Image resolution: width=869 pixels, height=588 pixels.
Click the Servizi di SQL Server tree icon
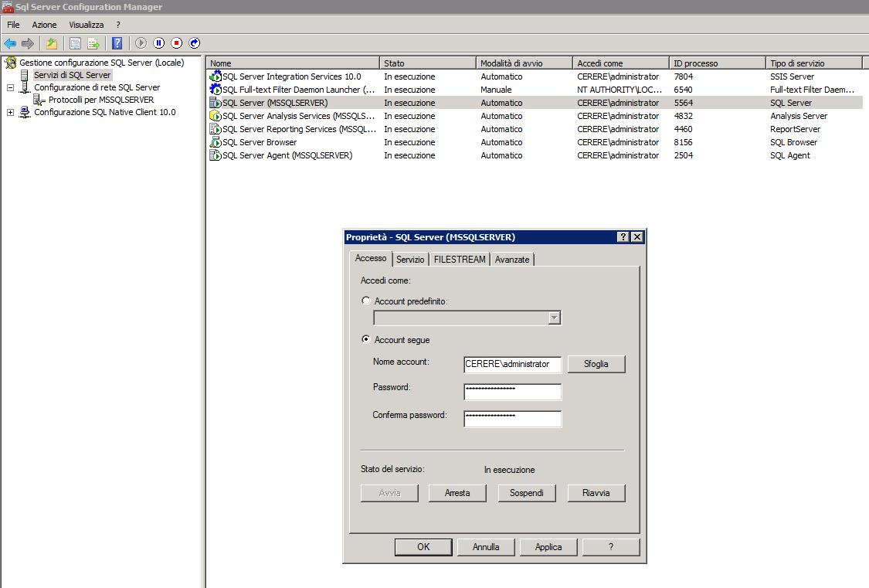25,75
